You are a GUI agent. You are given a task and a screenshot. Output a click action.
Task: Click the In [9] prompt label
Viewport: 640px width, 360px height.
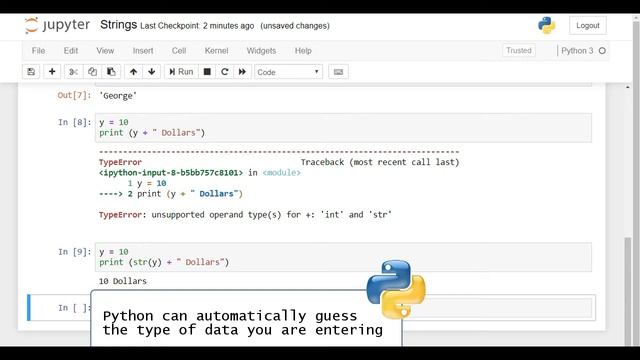point(75,252)
